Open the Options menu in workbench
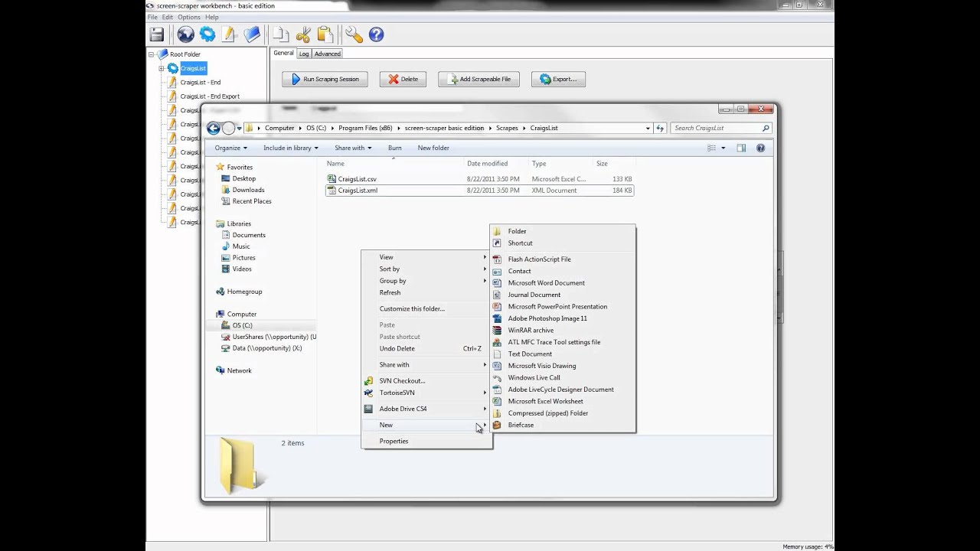 pos(189,17)
